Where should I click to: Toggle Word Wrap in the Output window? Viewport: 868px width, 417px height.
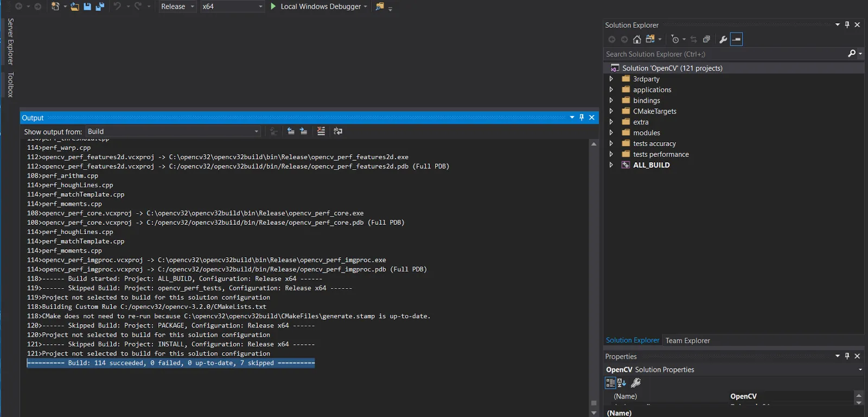338,131
